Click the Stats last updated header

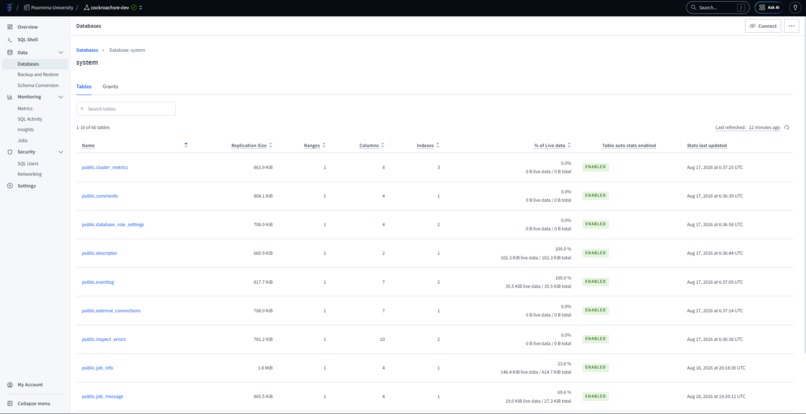(x=707, y=146)
